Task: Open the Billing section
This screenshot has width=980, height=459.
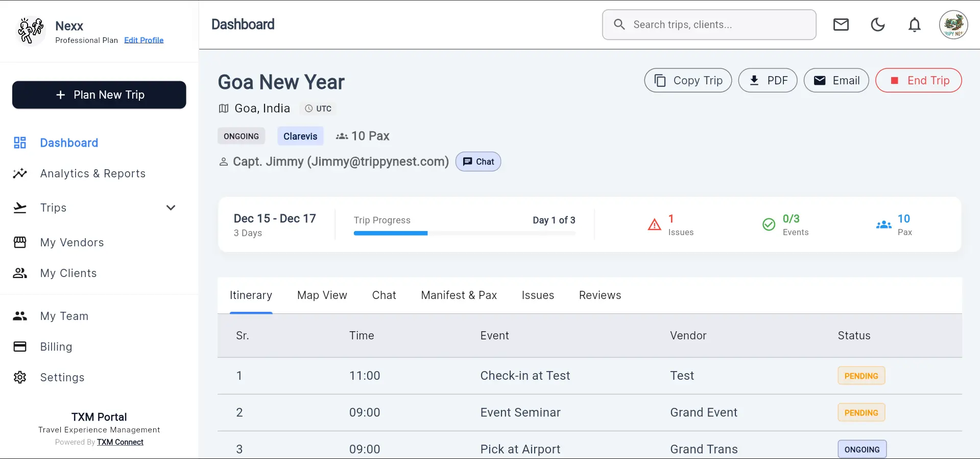Action: 56,347
